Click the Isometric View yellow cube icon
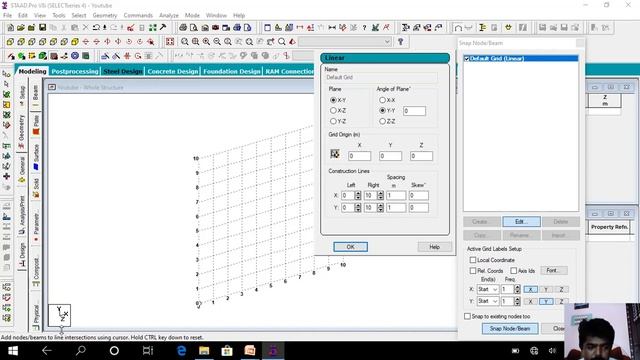This screenshot has height=360, width=640. click(x=75, y=42)
